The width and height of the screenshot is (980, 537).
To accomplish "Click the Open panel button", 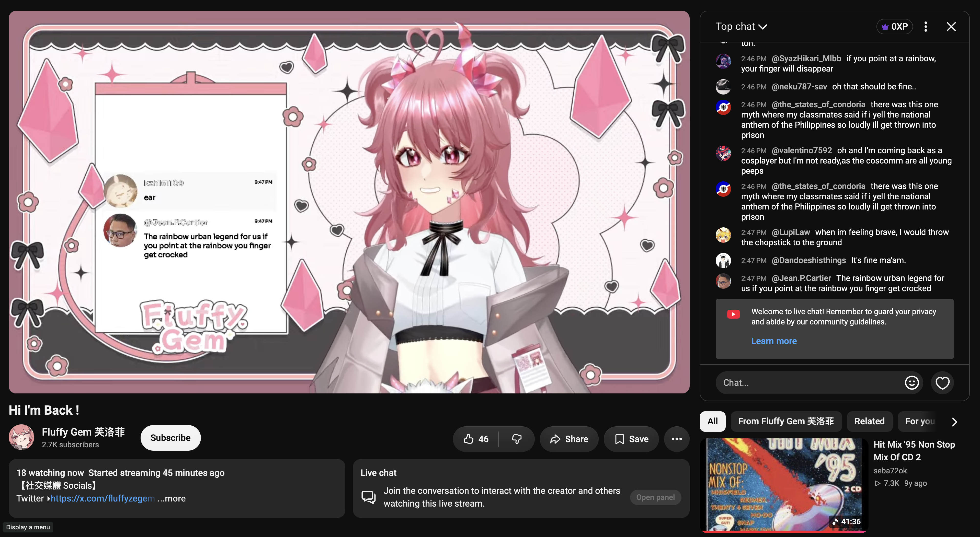I will click(655, 497).
